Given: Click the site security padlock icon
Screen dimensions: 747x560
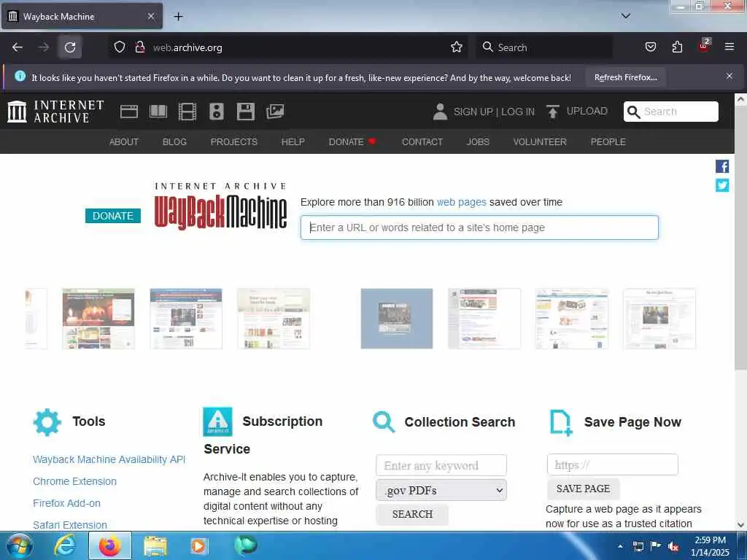Looking at the screenshot, I should (139, 47).
